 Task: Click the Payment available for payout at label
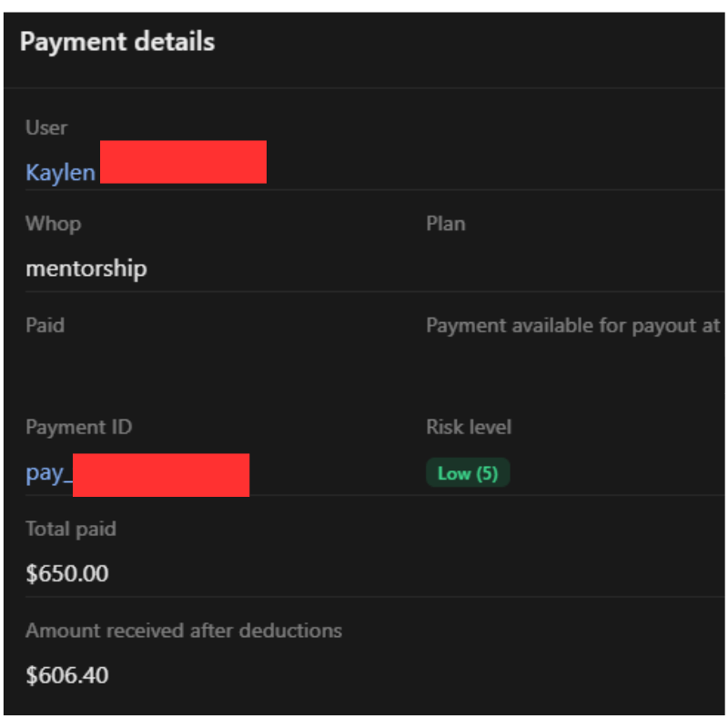573,325
